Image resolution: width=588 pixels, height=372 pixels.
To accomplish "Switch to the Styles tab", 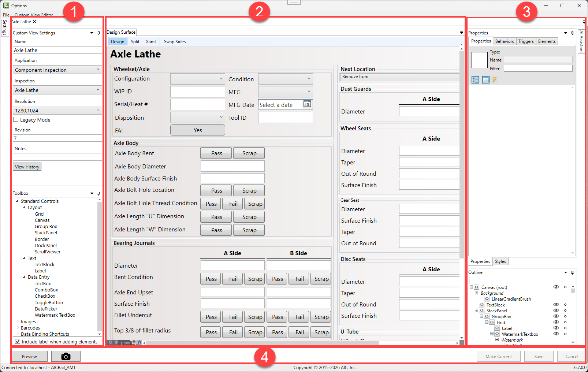I will (500, 261).
